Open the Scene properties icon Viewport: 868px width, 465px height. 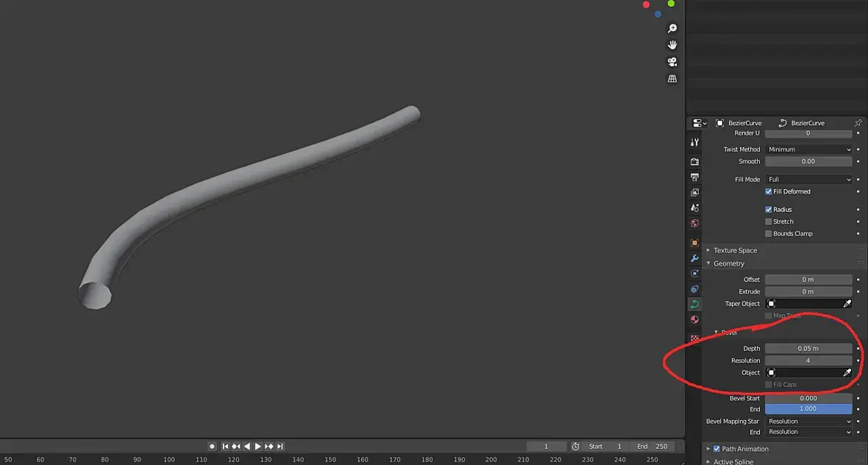(694, 207)
